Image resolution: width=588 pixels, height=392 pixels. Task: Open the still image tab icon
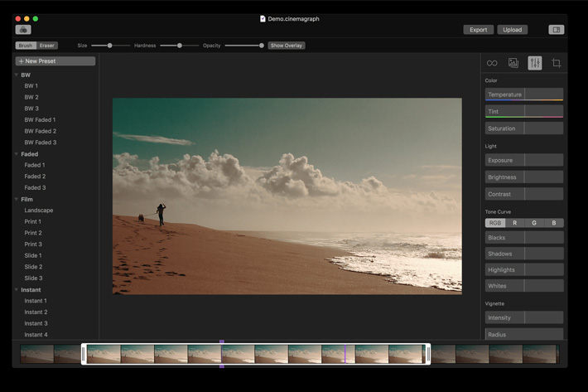tap(513, 63)
